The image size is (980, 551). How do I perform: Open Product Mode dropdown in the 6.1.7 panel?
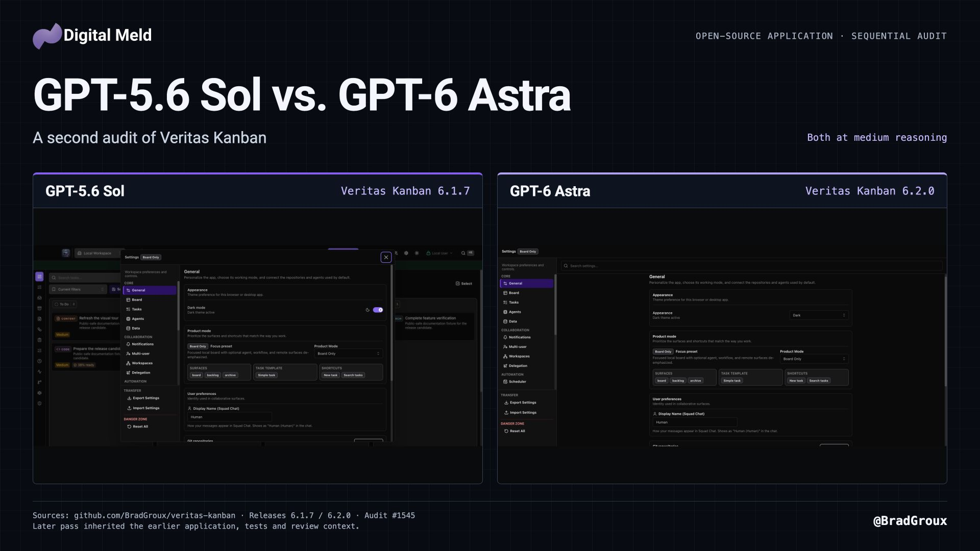click(348, 354)
